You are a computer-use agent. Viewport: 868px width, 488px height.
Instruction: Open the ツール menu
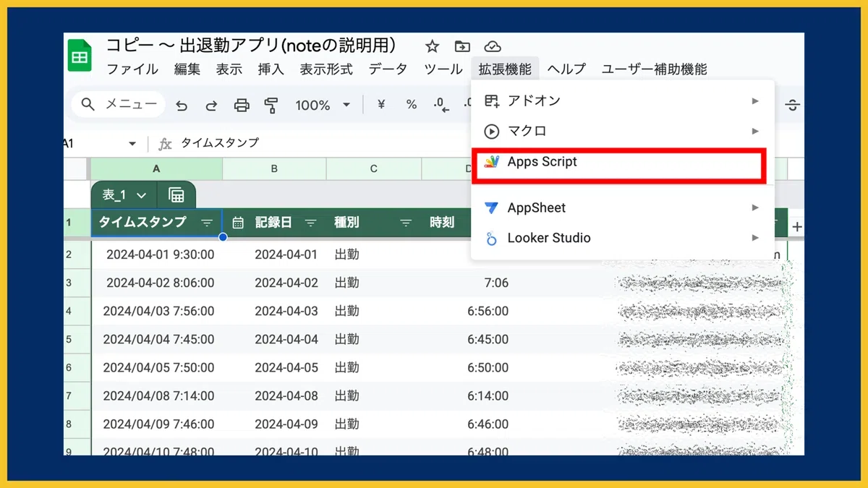[x=443, y=69]
